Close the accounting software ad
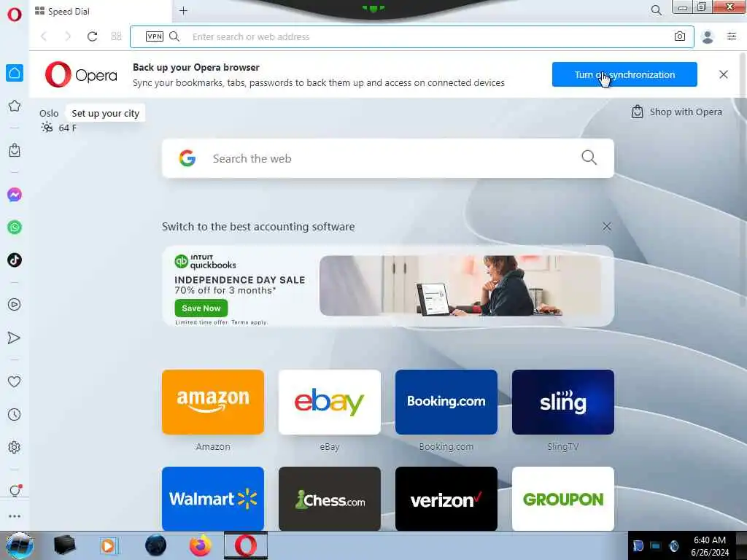747x560 pixels. (606, 227)
